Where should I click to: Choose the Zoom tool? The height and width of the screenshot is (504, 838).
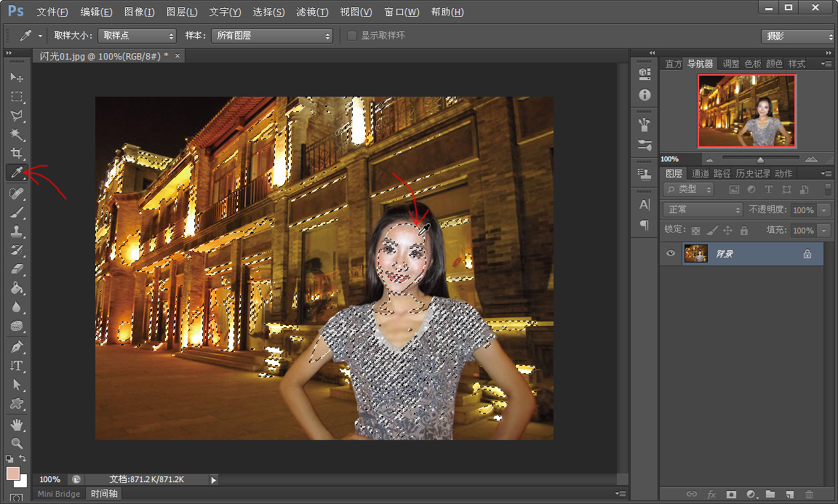click(x=17, y=443)
